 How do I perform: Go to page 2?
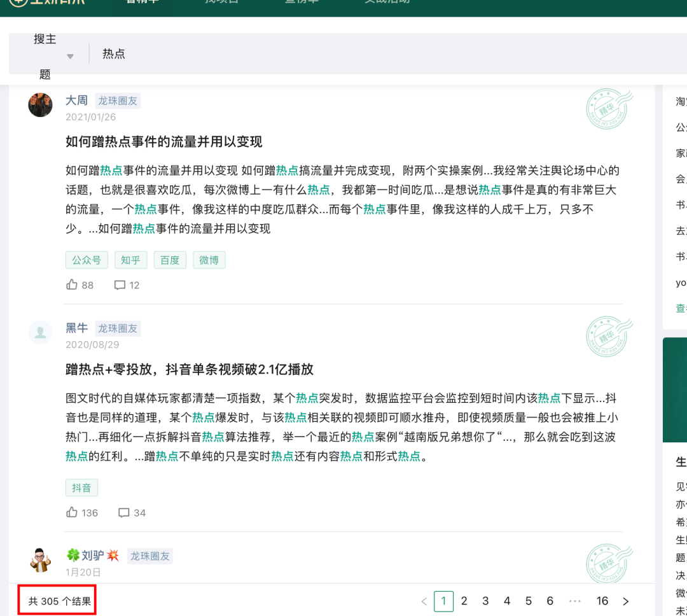pyautogui.click(x=464, y=601)
